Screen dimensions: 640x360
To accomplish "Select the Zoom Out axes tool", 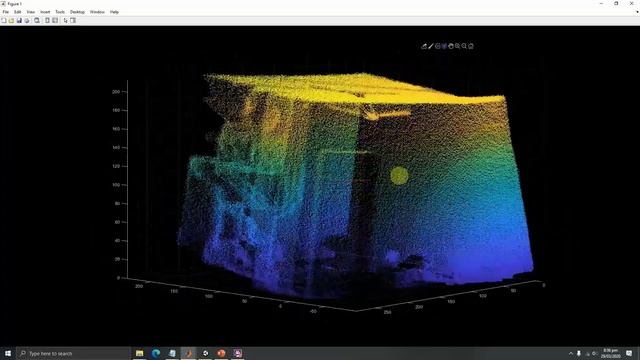I will pyautogui.click(x=464, y=46).
